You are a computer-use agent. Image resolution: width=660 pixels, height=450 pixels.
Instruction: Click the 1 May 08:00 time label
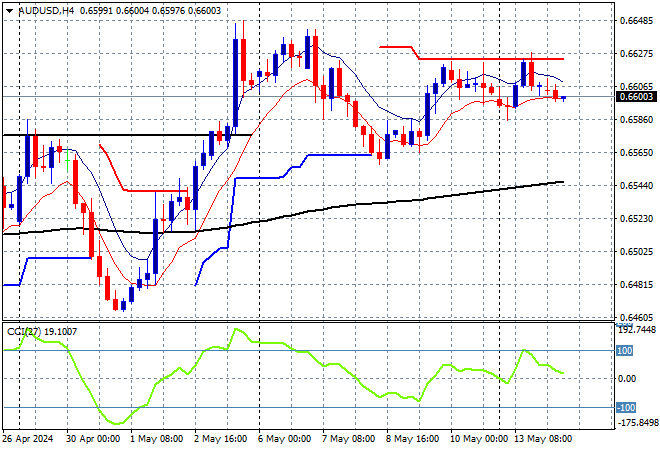(x=157, y=439)
